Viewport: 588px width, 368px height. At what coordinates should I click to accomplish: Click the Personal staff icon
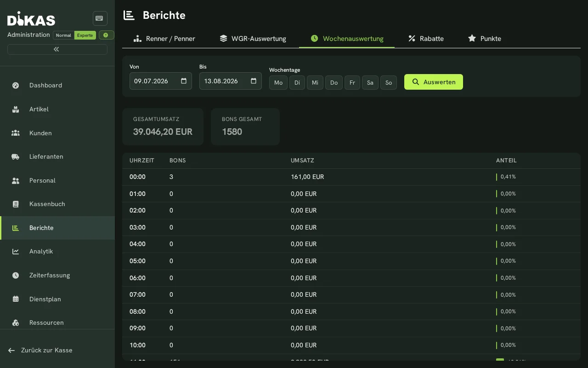coord(16,180)
